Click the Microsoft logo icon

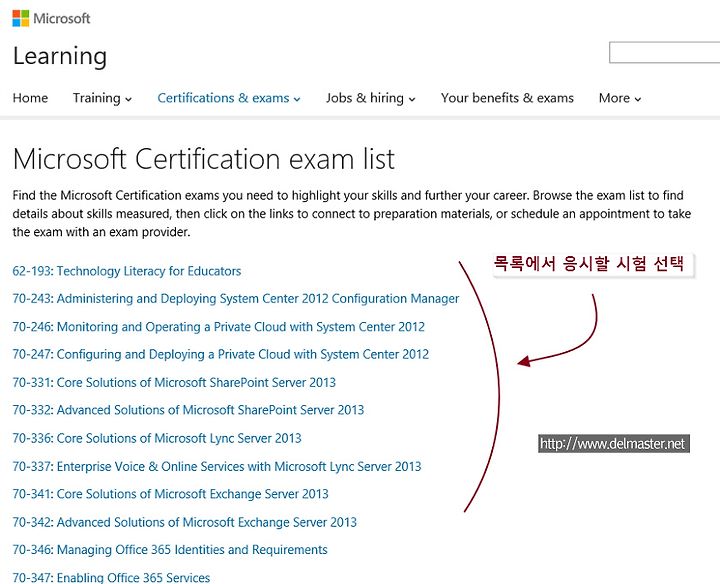point(21,18)
